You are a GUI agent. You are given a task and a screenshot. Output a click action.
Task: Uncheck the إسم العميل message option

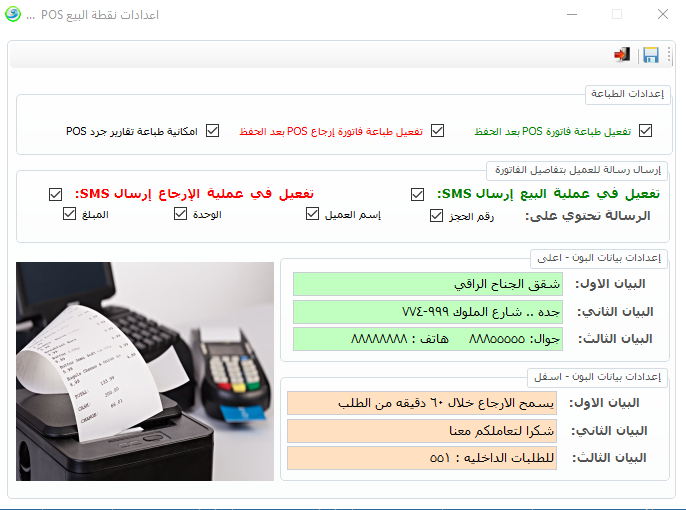pyautogui.click(x=312, y=215)
